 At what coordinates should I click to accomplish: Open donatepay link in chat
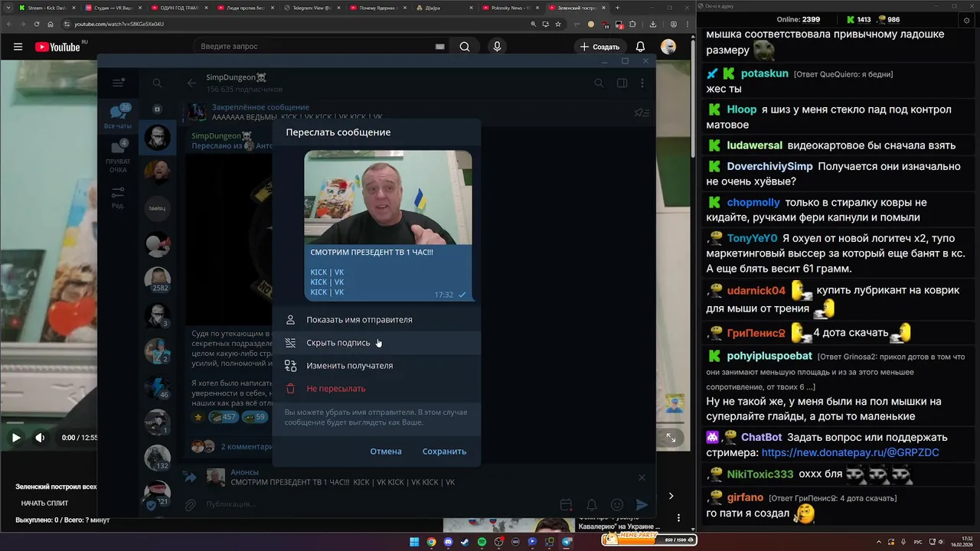coord(850,452)
